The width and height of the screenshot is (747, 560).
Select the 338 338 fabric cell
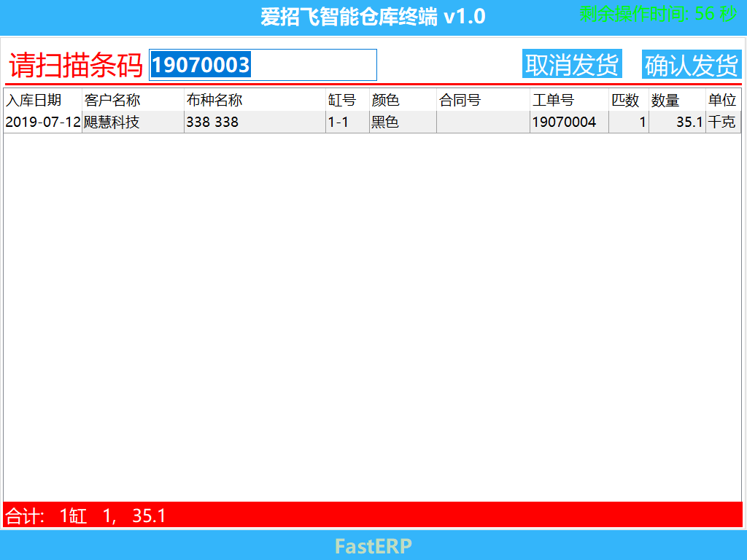pyautogui.click(x=255, y=122)
